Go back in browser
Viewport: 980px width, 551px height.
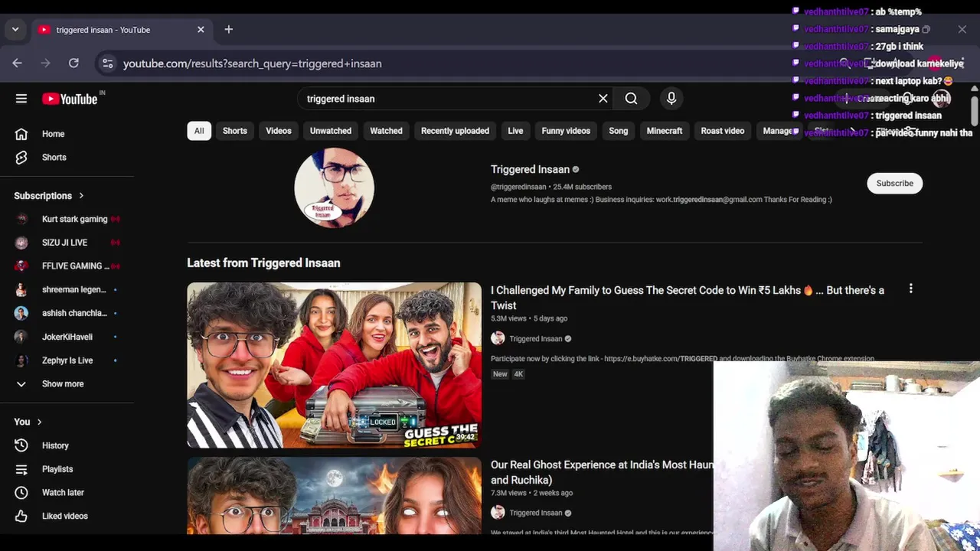click(x=17, y=64)
